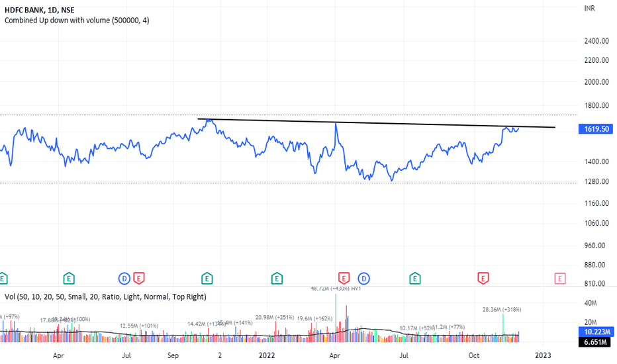Click the blue 10.223M volume value tag
The image size is (617, 364).
pyautogui.click(x=596, y=332)
